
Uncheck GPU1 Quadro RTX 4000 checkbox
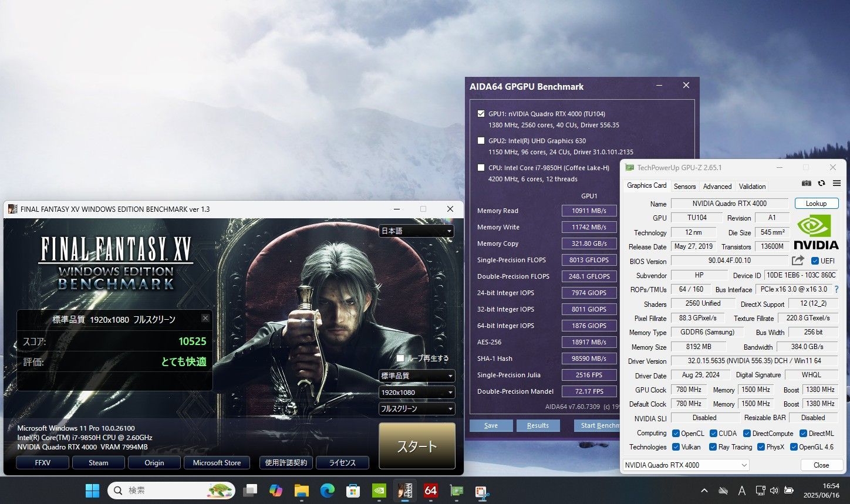tap(481, 114)
